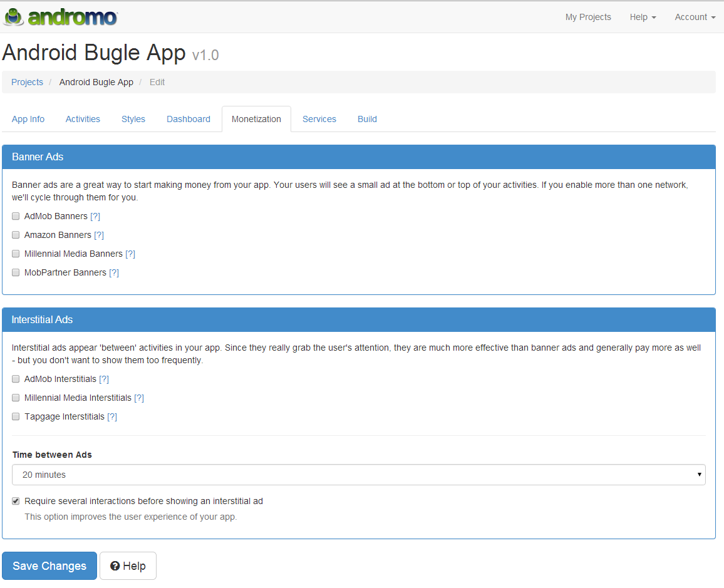Switch to the Activities tab
Viewport: 724px width, 588px height.
[x=83, y=119]
